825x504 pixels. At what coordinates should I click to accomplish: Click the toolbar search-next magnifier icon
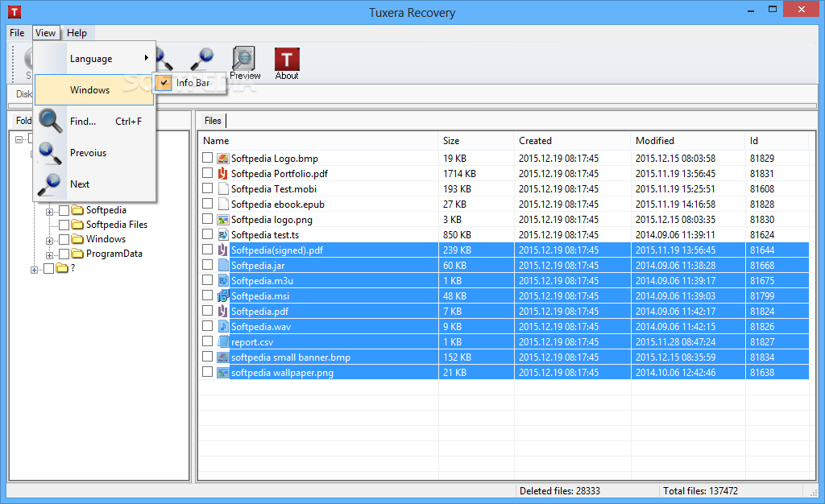click(202, 58)
